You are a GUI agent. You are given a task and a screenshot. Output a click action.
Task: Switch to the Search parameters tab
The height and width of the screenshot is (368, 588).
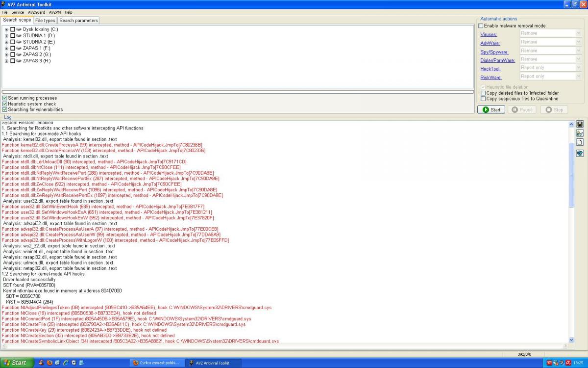[78, 21]
